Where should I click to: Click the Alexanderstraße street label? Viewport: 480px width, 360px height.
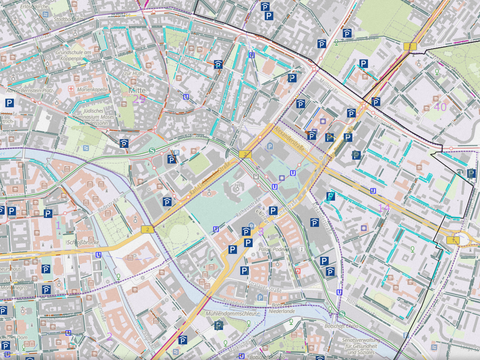point(289,139)
